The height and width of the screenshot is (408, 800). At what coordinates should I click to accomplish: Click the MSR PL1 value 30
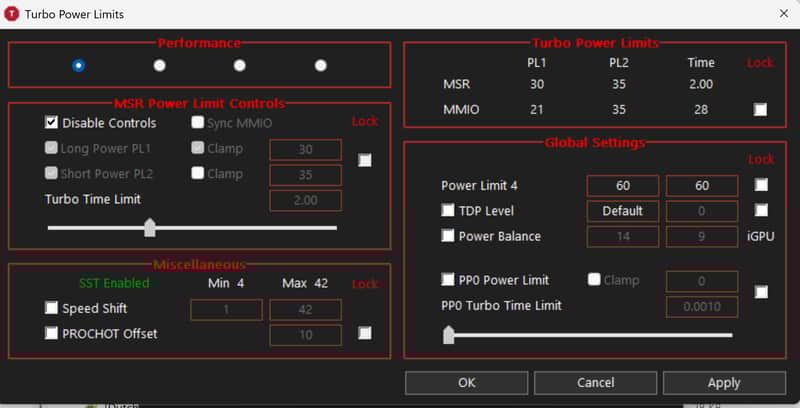click(537, 84)
